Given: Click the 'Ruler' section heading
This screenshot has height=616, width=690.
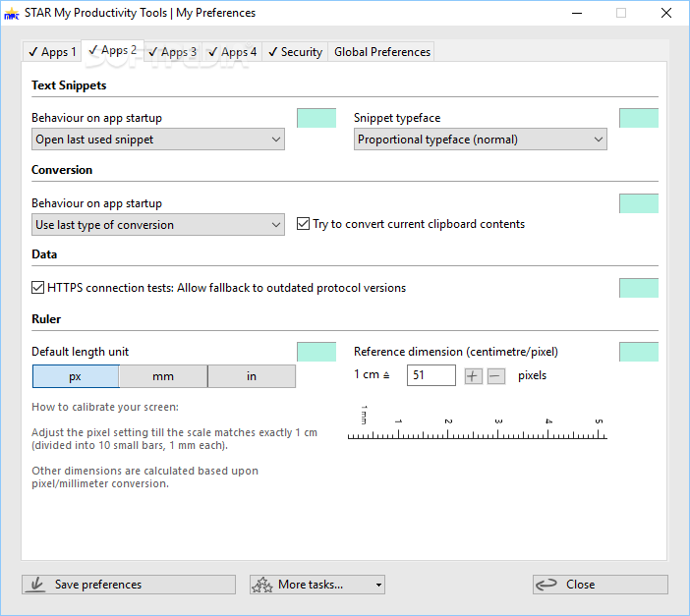Looking at the screenshot, I should [x=46, y=319].
